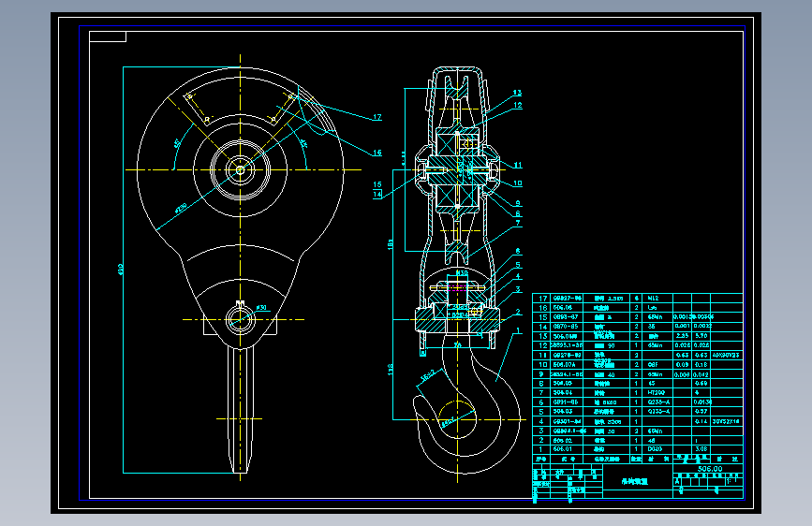The image size is (812, 526).
Task: Click balloon callout number 17
Action: (377, 117)
